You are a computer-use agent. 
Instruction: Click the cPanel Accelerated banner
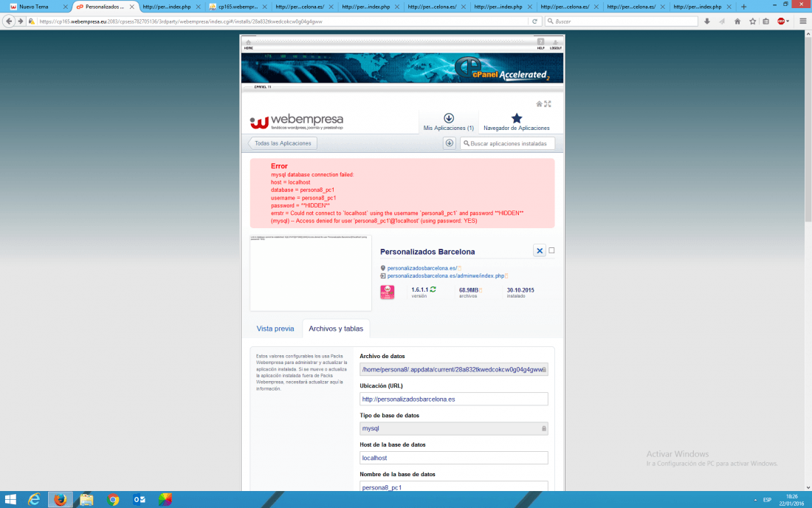pyautogui.click(x=402, y=68)
